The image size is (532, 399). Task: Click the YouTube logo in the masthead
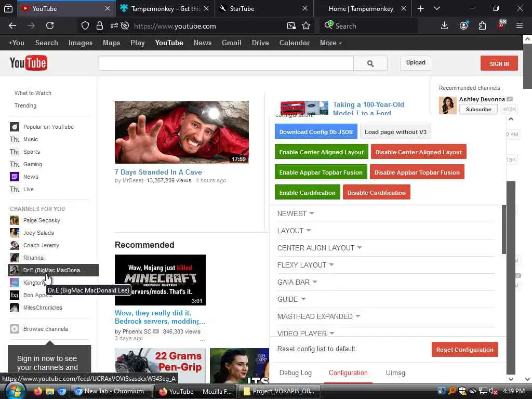[29, 63]
